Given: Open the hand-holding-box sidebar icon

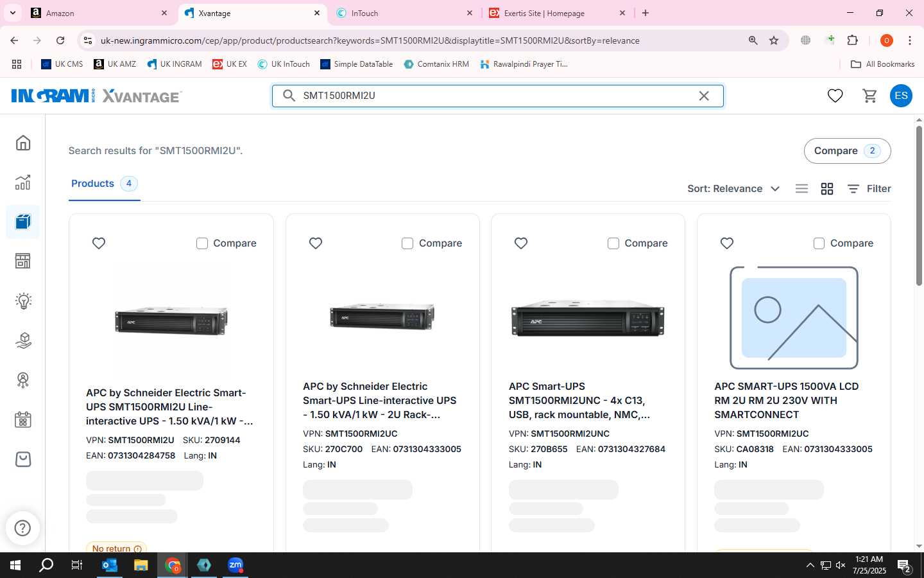Looking at the screenshot, I should point(23,340).
